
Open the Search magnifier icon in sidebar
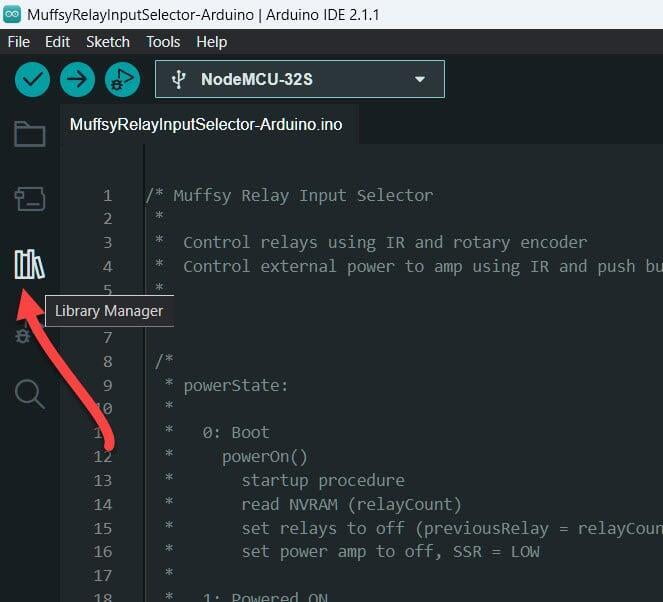coord(30,394)
